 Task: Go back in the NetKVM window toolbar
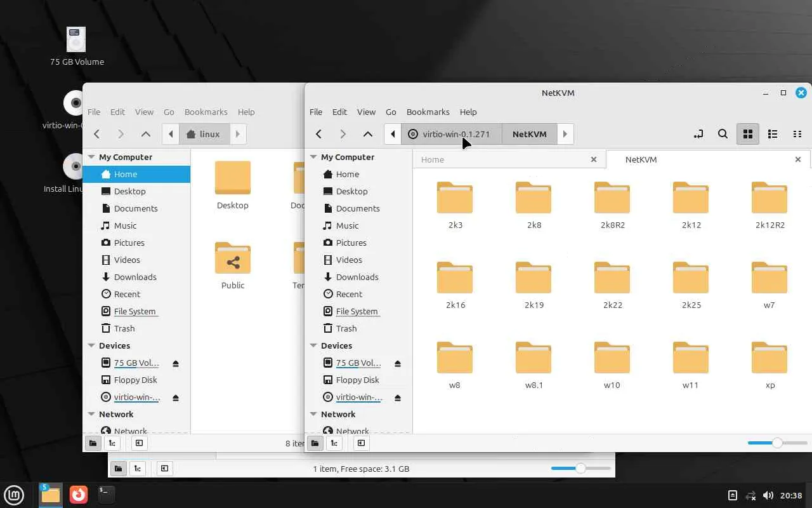tap(319, 134)
